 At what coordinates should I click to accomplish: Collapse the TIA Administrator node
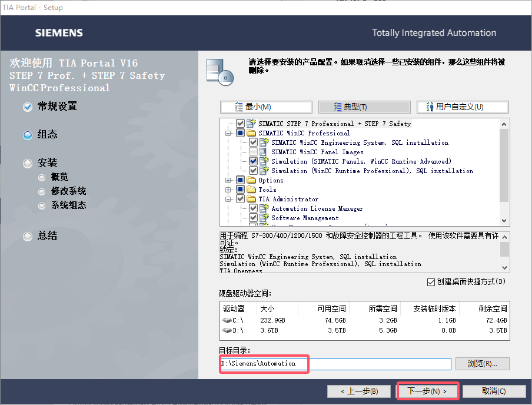pos(228,200)
